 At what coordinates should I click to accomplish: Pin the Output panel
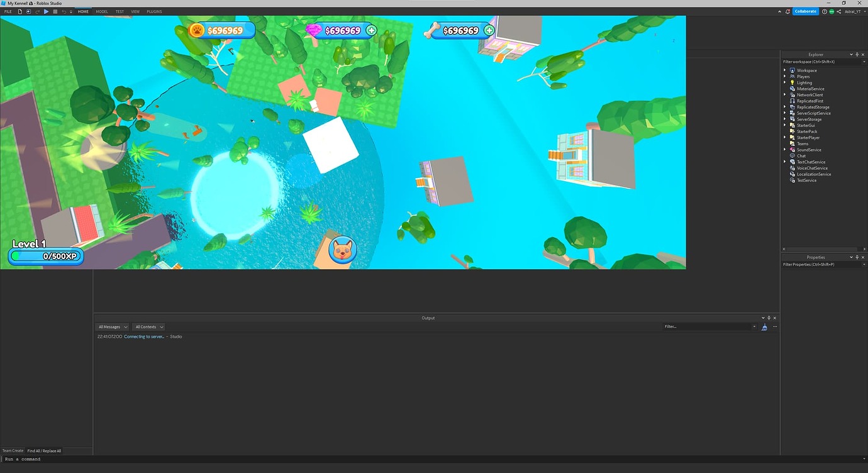pyautogui.click(x=769, y=318)
